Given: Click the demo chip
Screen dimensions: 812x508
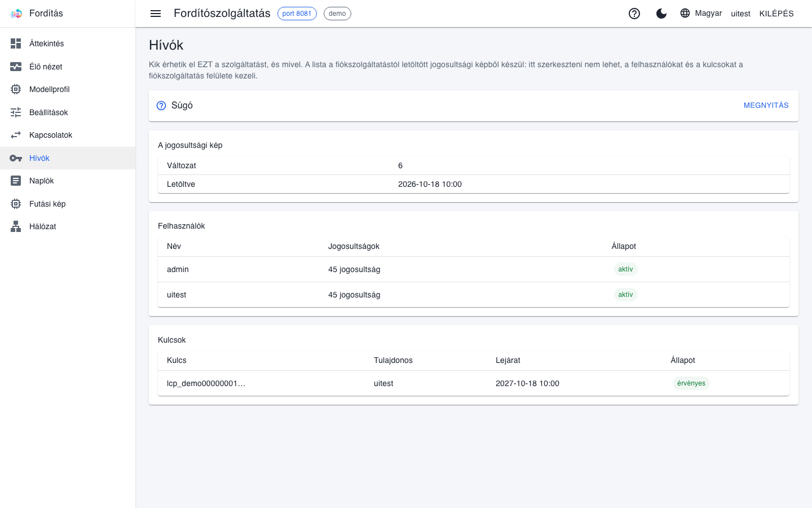Looking at the screenshot, I should point(337,14).
